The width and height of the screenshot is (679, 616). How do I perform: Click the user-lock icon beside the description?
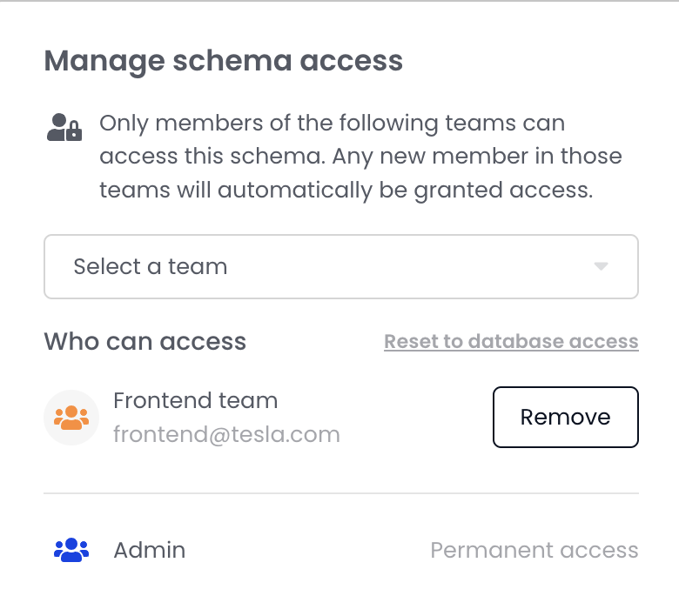[64, 128]
